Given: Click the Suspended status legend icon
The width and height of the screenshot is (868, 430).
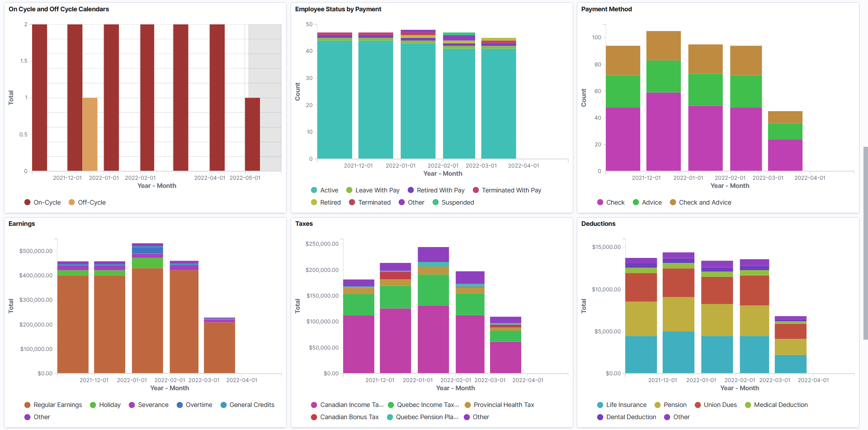Looking at the screenshot, I should click(x=436, y=202).
